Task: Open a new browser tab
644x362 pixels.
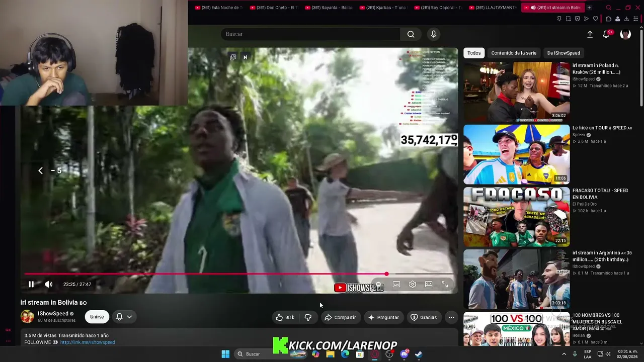Action: pos(589,8)
